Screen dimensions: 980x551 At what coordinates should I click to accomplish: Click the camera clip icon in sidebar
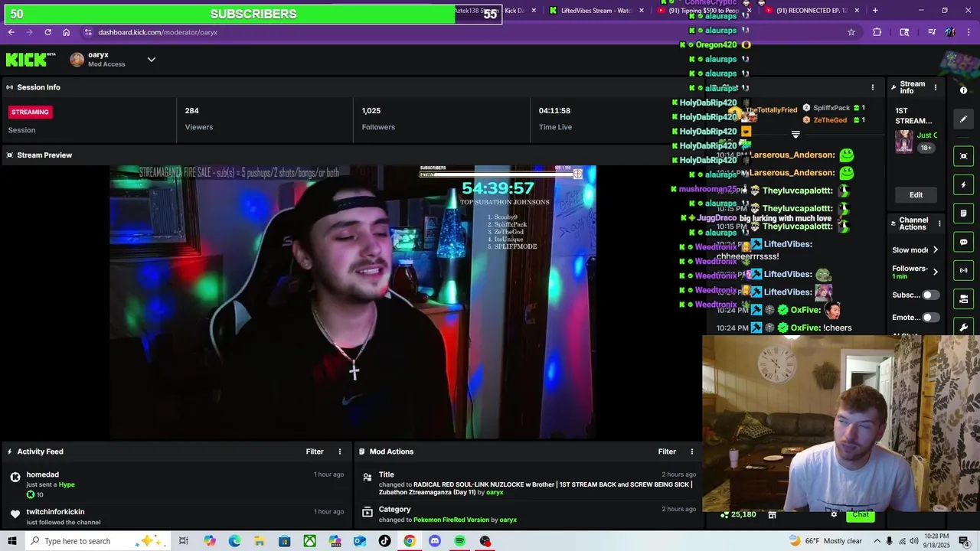pos(963,298)
